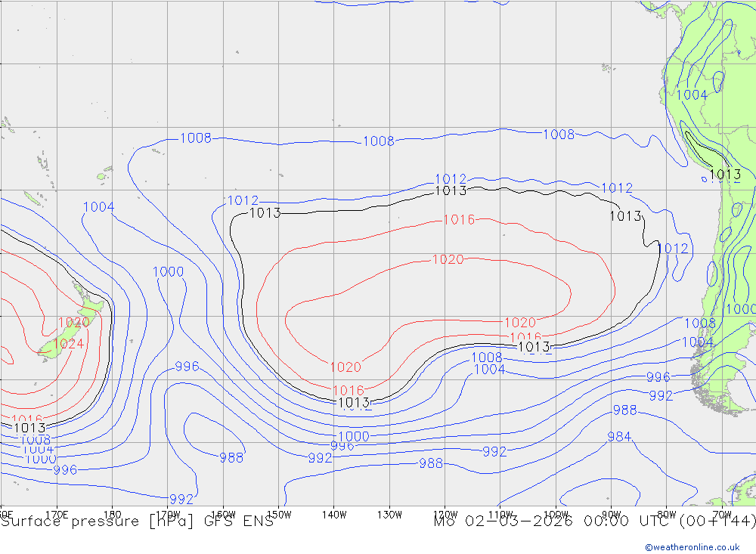Click the blue 984 isobar label

pos(619,437)
